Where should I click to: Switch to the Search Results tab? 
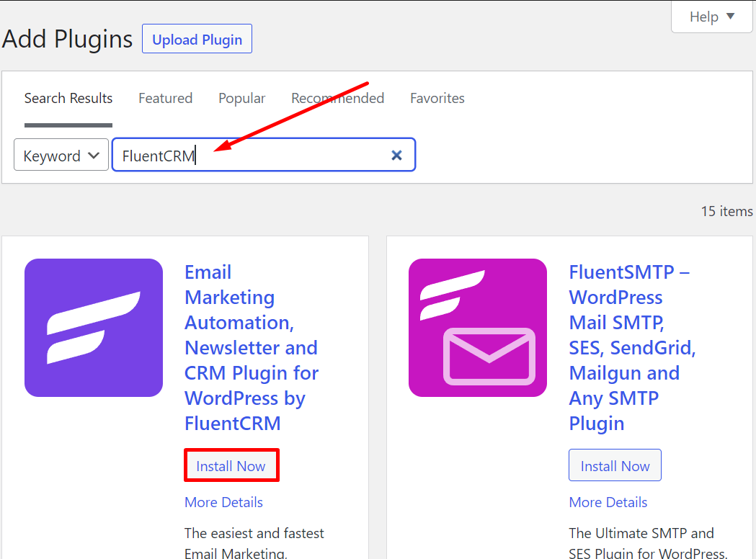pyautogui.click(x=68, y=98)
